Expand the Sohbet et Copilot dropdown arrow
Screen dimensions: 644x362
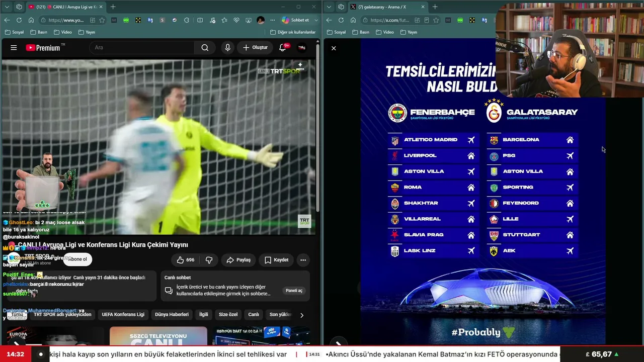[x=316, y=20]
